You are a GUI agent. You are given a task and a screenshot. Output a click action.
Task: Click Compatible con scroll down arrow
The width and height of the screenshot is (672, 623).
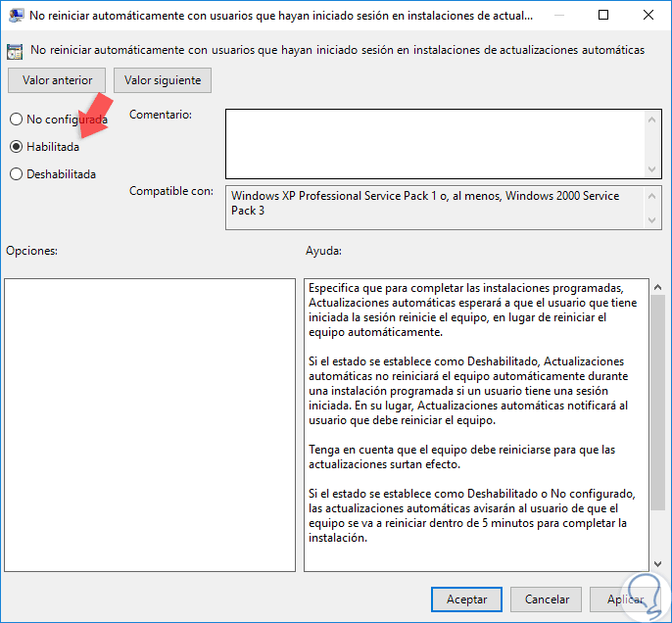tap(651, 220)
